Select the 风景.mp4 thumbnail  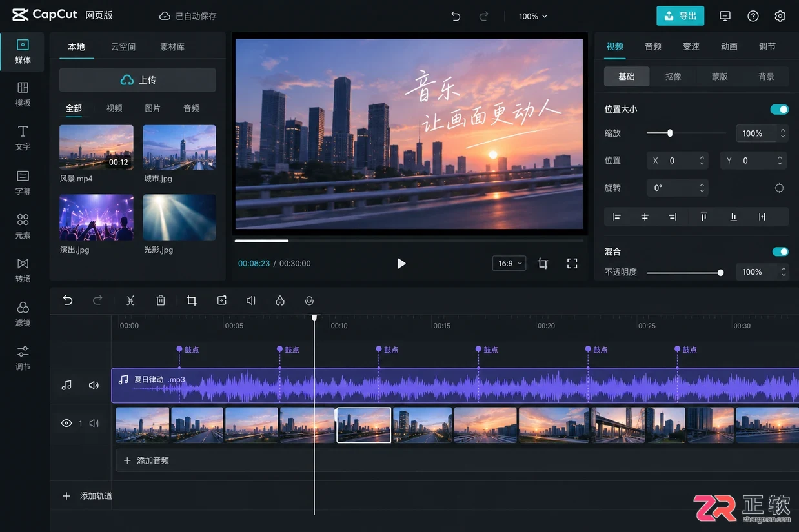tap(96, 147)
